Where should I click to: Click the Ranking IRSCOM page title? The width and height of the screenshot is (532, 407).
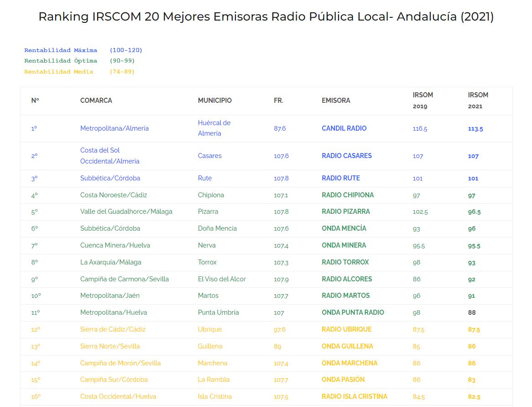(x=266, y=17)
